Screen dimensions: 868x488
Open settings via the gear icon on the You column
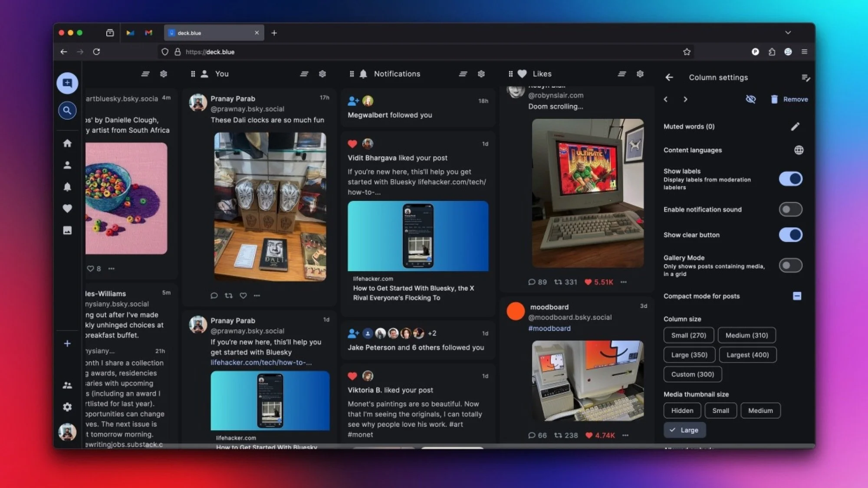coord(322,74)
